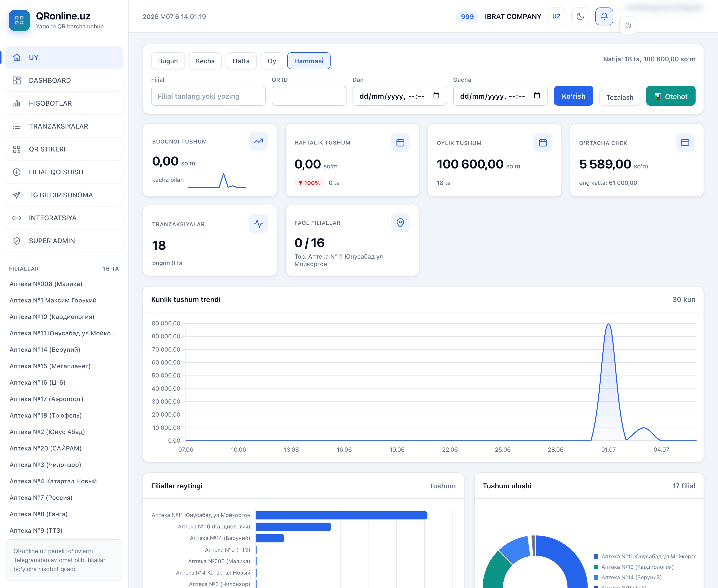718x588 pixels.
Task: Select branch Аптека №7 (Россия)
Action: coord(41,498)
